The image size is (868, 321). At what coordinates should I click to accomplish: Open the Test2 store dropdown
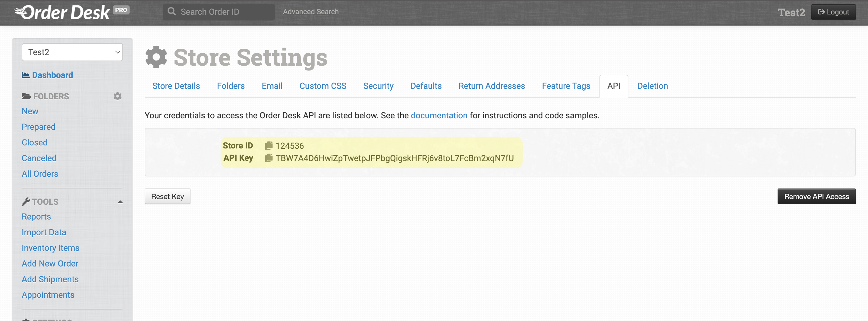72,52
